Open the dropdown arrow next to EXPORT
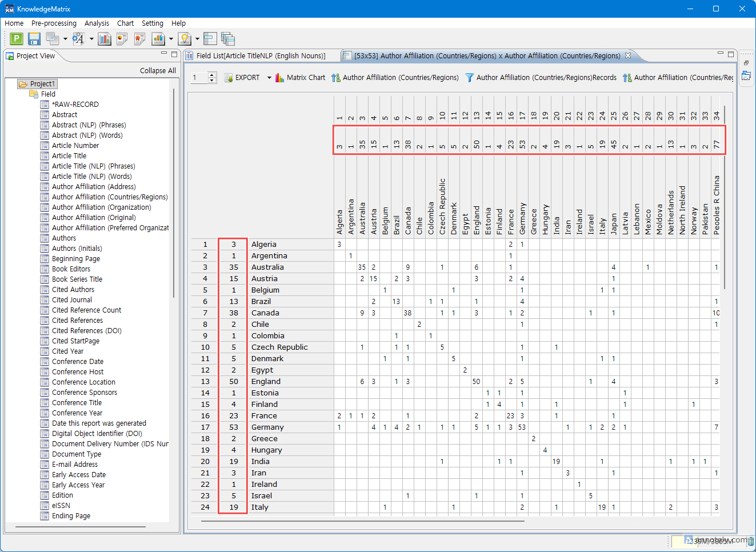Image resolution: width=756 pixels, height=552 pixels. [269, 78]
